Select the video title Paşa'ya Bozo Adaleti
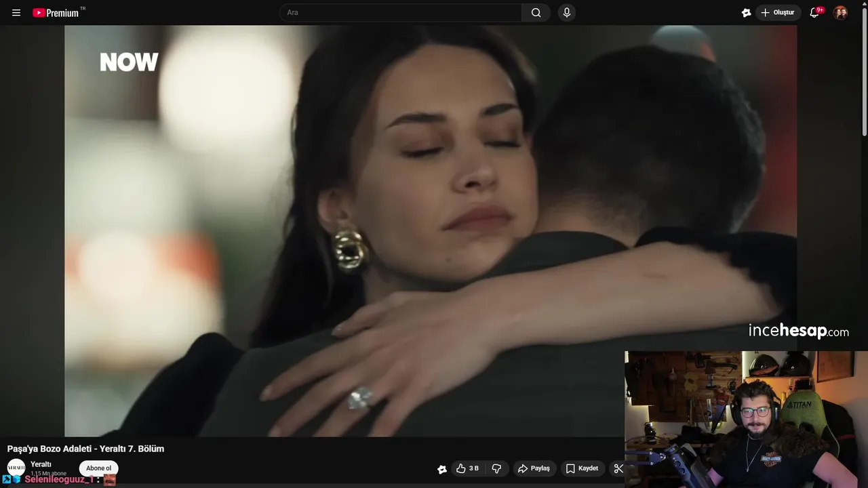Image resolution: width=868 pixels, height=488 pixels. coord(85,449)
